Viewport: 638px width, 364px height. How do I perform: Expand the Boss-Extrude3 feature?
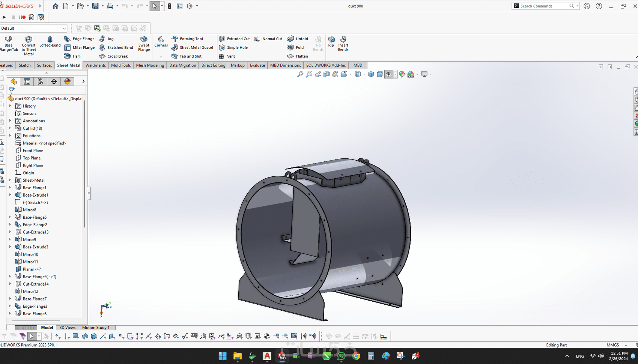10,247
